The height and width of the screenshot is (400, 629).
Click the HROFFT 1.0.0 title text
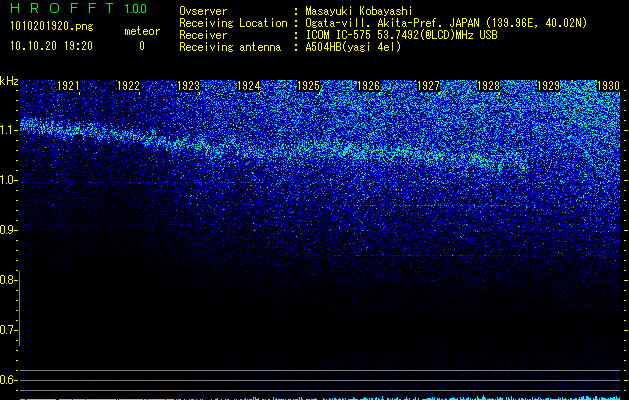pos(79,8)
